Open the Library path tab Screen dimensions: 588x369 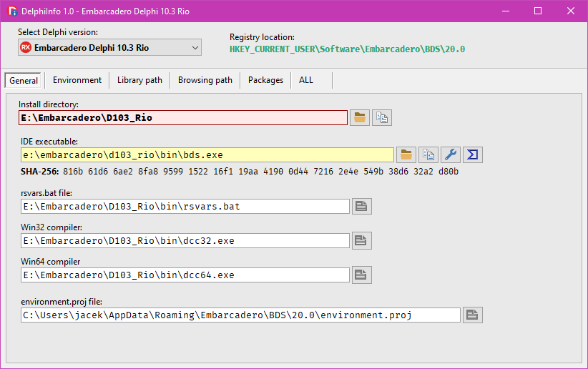(139, 80)
